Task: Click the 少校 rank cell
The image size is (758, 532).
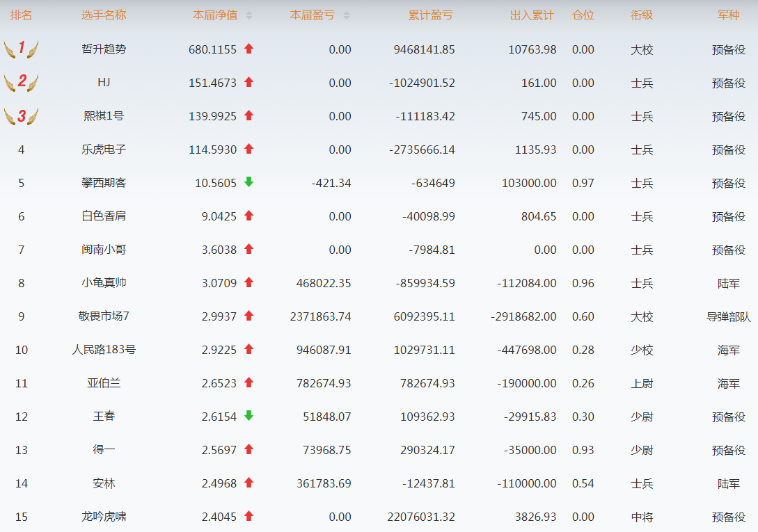Action: click(x=642, y=350)
